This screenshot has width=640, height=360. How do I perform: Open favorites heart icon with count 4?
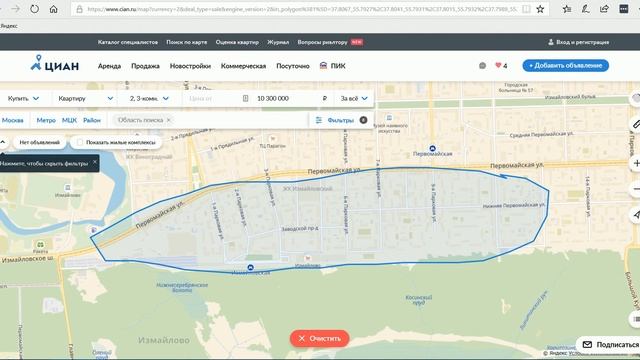click(501, 65)
